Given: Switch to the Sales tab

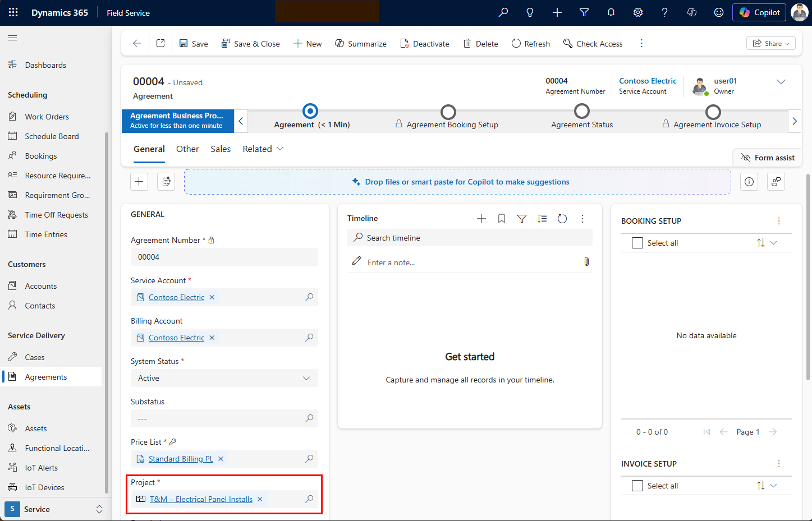Looking at the screenshot, I should [221, 149].
